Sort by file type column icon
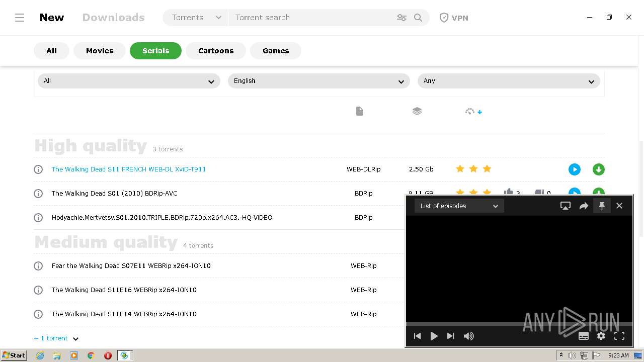The width and height of the screenshot is (644, 362). 359,111
